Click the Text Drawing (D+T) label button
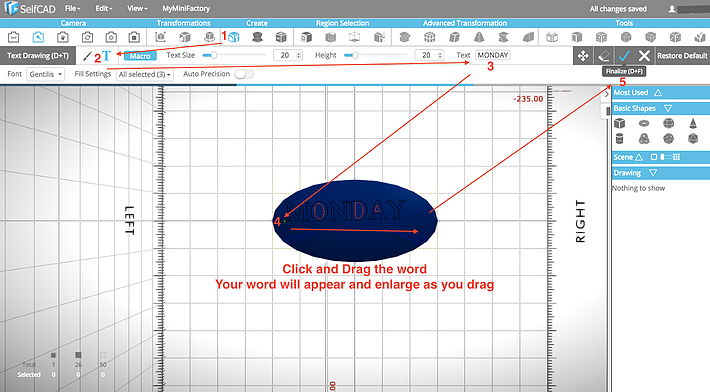 38,56
